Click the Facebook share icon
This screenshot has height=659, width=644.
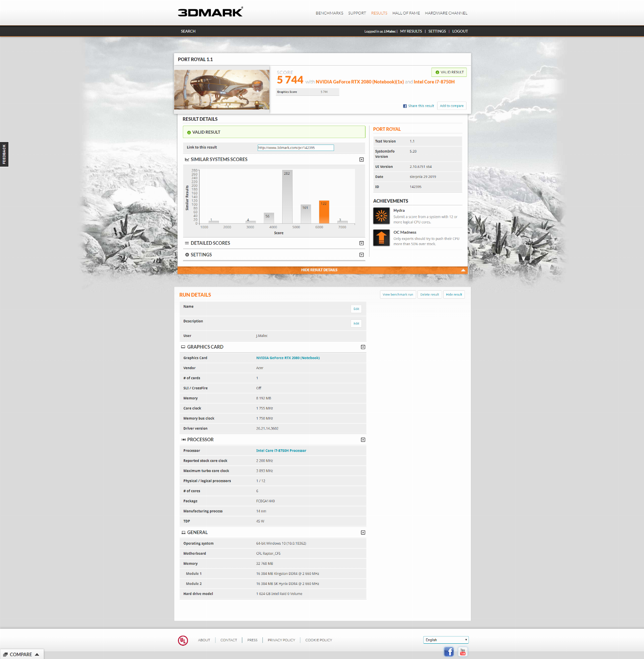[x=405, y=106]
